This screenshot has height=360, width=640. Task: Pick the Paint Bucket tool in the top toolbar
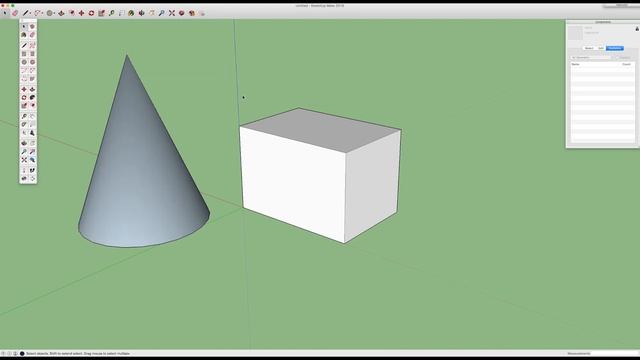tap(131, 13)
